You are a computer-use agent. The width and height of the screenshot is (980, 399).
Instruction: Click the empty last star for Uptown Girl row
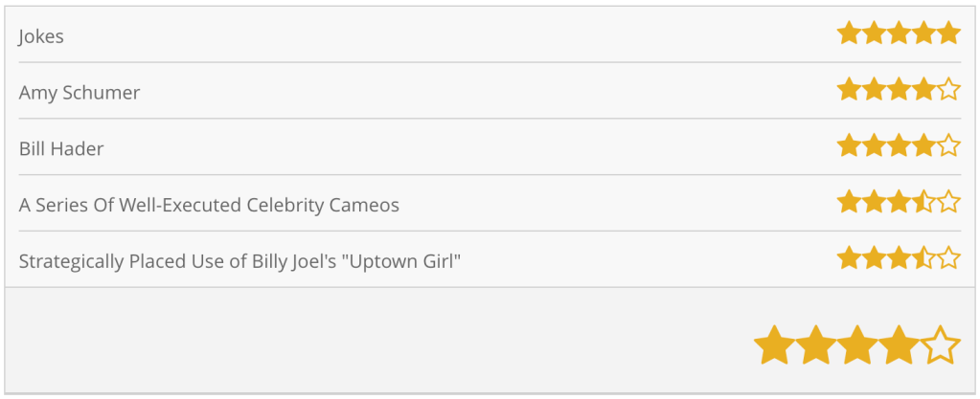[x=948, y=258]
